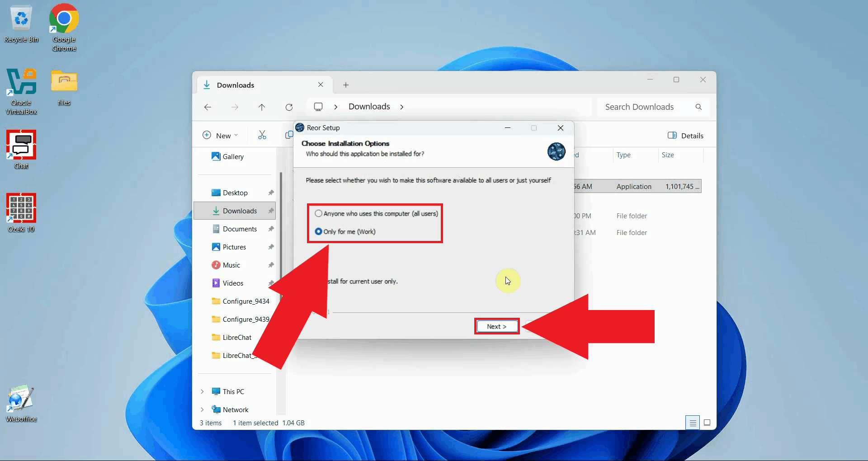This screenshot has width=868, height=461.
Task: Open the Chat desktop shortcut
Action: coord(21,150)
